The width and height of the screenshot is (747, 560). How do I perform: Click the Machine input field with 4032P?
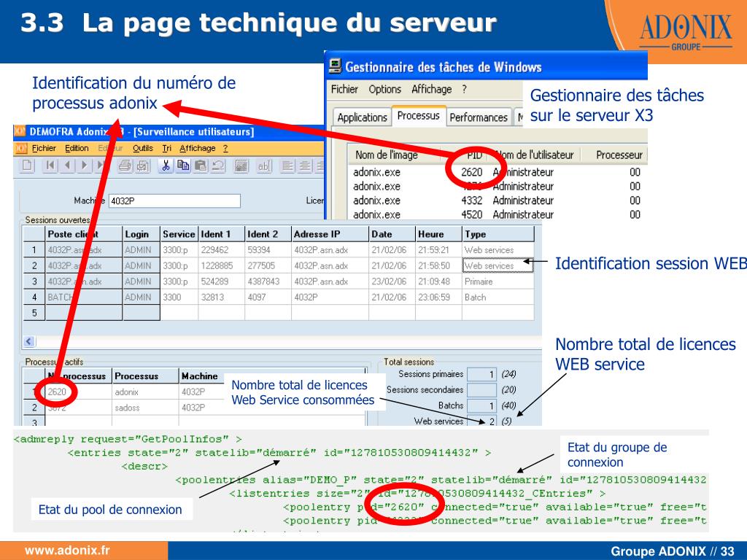[x=174, y=201]
